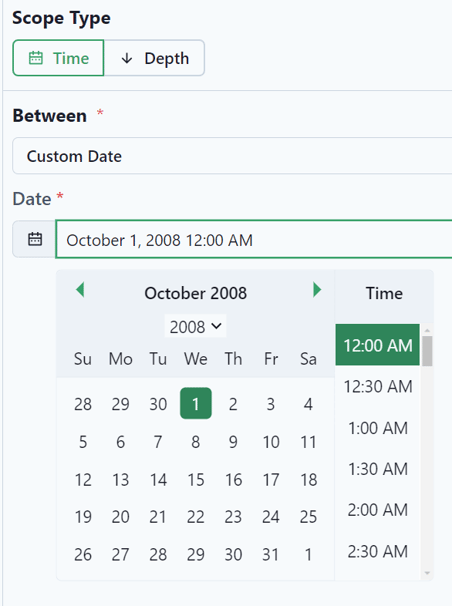Advance to next month with right arrow
This screenshot has height=606, width=452.
[x=317, y=289]
